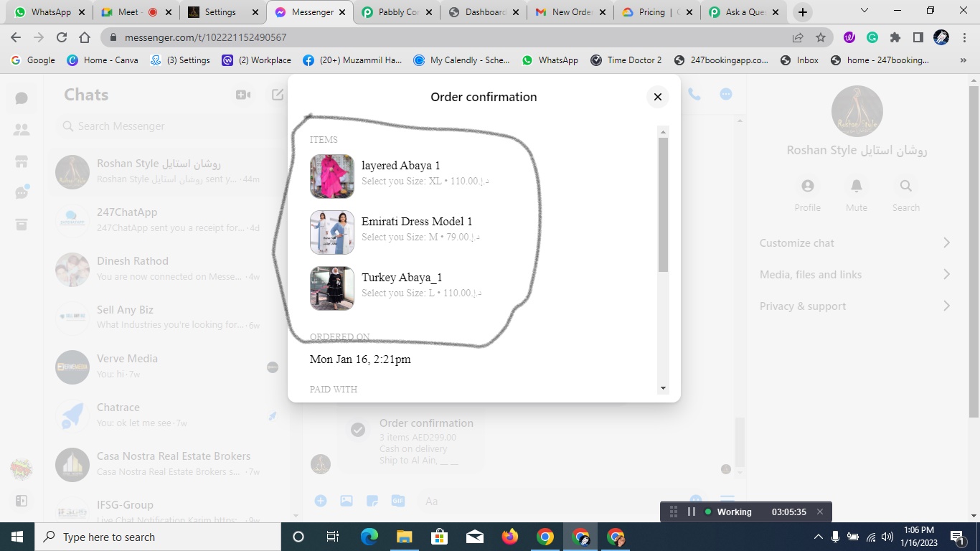The image size is (980, 551).
Task: Choose a sticker in the composer
Action: [372, 501]
